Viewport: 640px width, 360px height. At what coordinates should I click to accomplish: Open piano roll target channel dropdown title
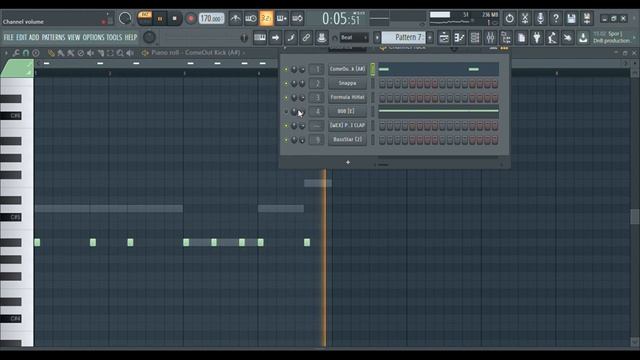pos(196,53)
